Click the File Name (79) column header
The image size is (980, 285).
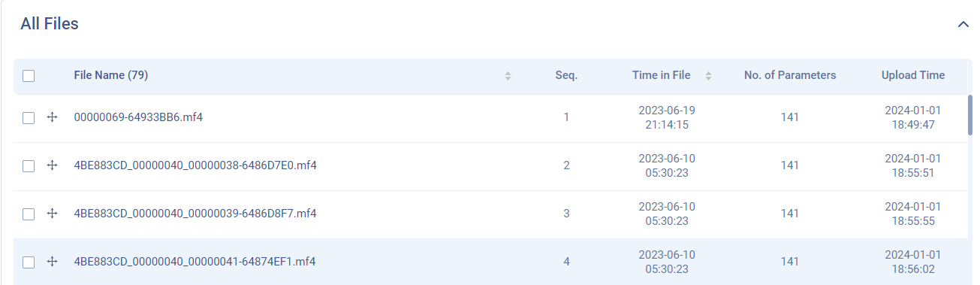pos(111,75)
